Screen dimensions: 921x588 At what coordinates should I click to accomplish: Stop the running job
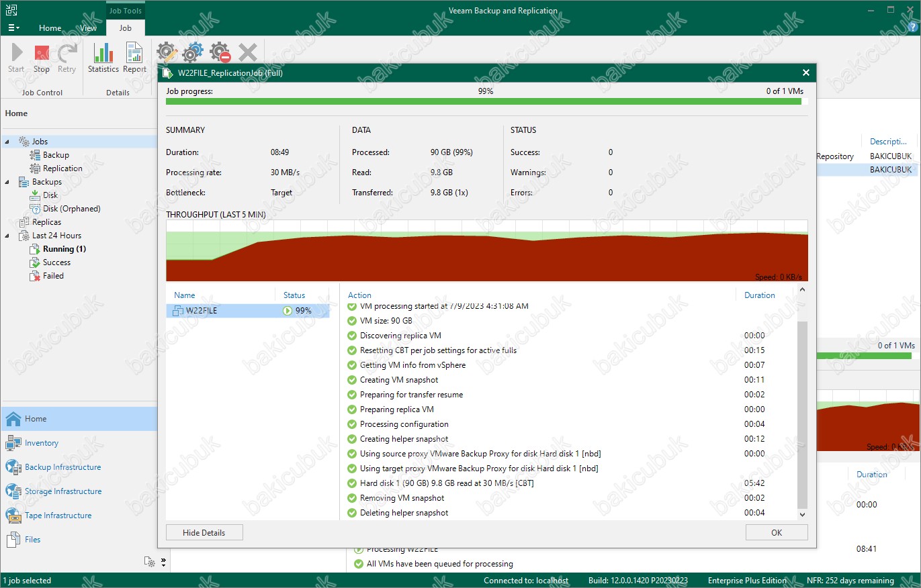42,58
